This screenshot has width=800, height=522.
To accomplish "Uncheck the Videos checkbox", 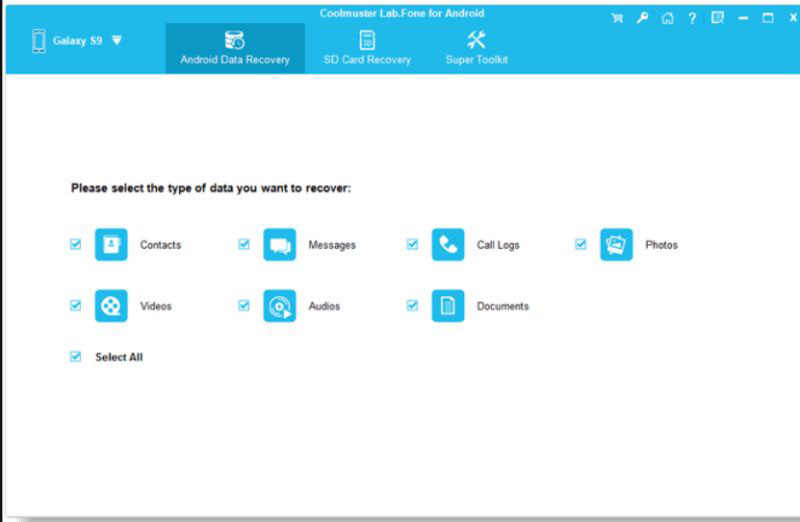I will click(x=76, y=305).
